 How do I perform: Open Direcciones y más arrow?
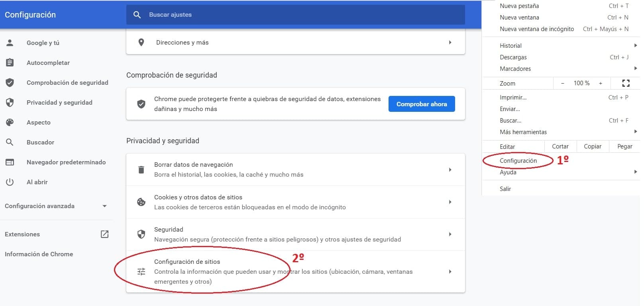point(450,42)
